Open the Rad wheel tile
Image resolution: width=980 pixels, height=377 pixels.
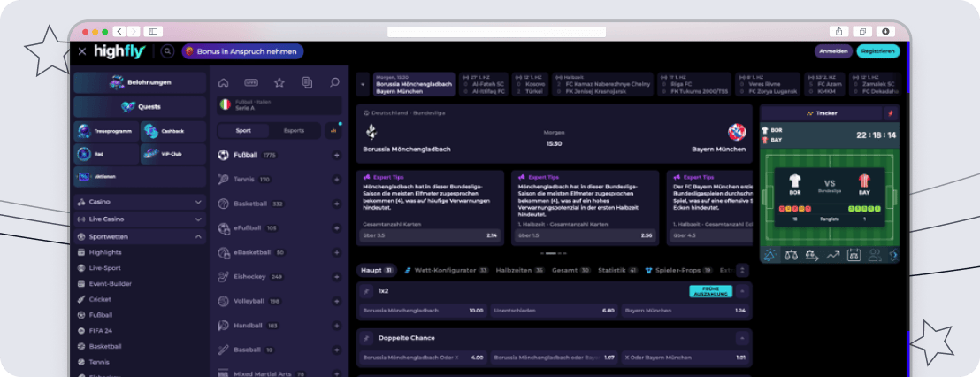coord(106,154)
